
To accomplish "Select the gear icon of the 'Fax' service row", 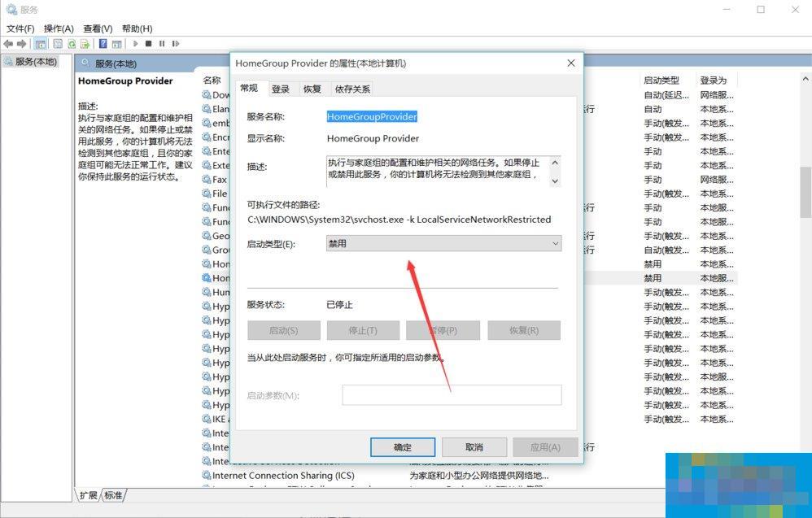I will click(x=207, y=179).
